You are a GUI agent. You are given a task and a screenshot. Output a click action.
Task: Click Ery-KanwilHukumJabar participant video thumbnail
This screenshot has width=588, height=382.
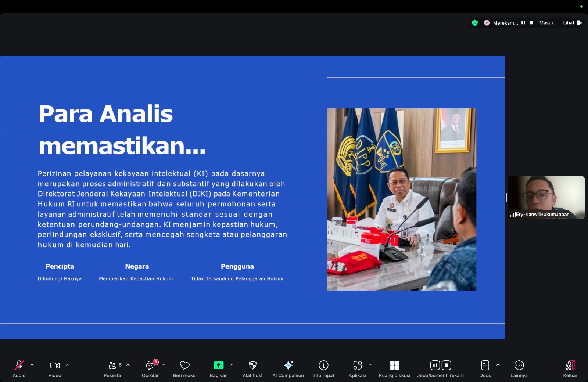coord(546,198)
